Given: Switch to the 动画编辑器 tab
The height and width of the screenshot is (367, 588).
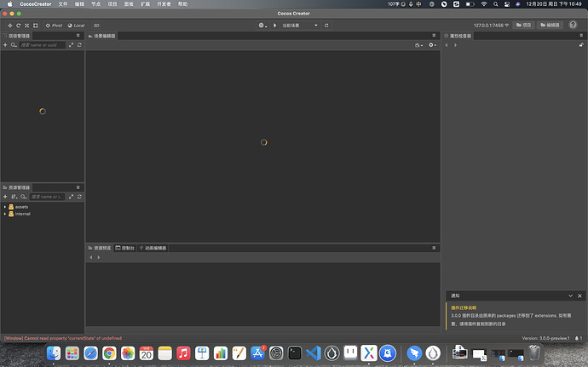Looking at the screenshot, I should click(x=153, y=248).
